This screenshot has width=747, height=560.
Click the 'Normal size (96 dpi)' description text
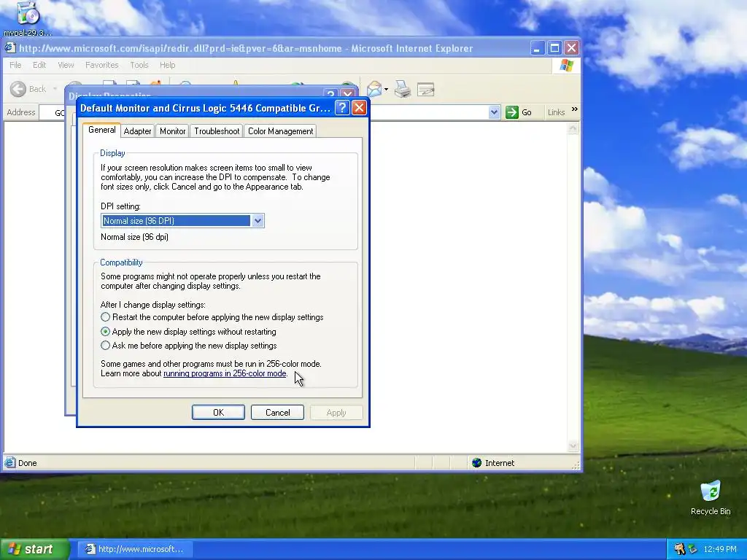point(134,237)
